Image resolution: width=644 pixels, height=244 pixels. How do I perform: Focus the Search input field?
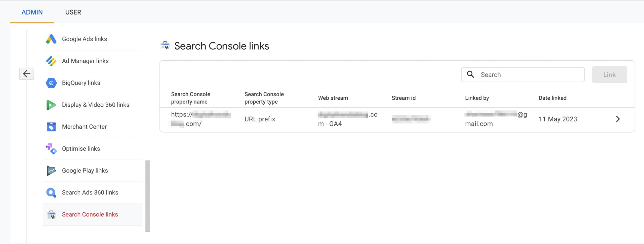523,74
